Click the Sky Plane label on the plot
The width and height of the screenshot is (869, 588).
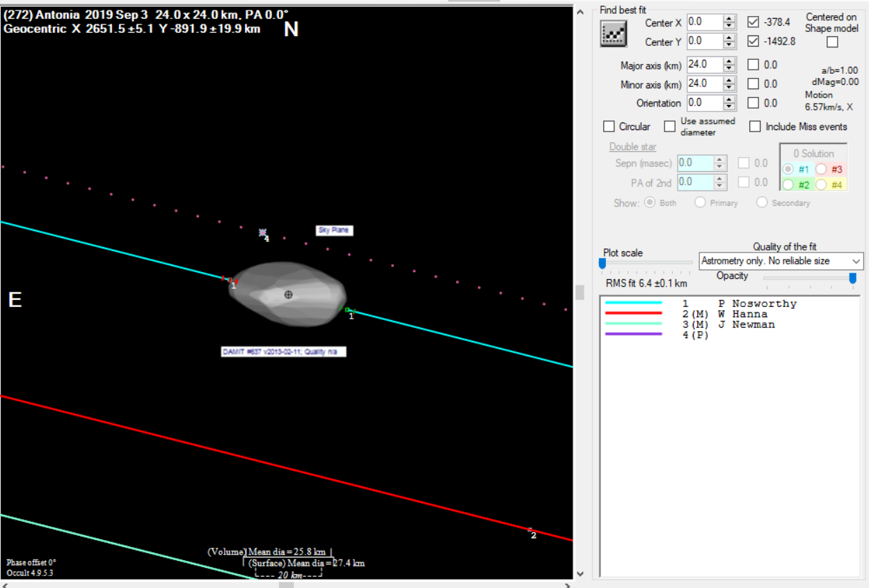click(x=334, y=230)
